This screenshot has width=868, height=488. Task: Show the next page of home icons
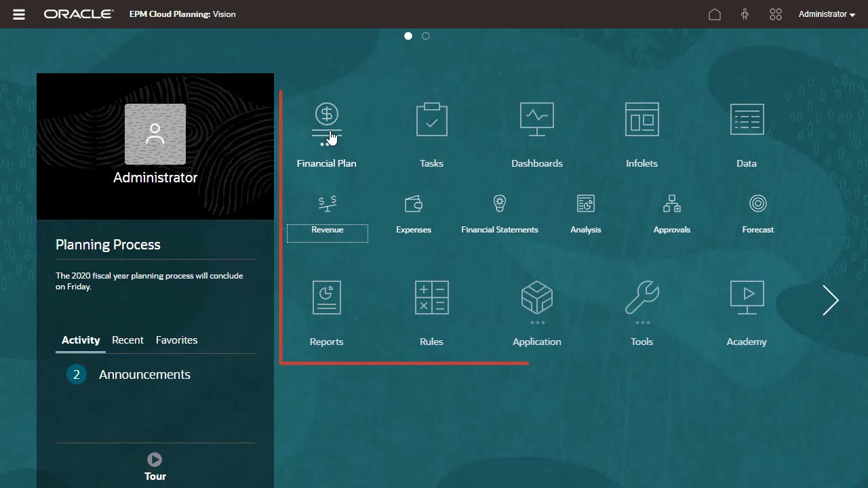coord(831,300)
